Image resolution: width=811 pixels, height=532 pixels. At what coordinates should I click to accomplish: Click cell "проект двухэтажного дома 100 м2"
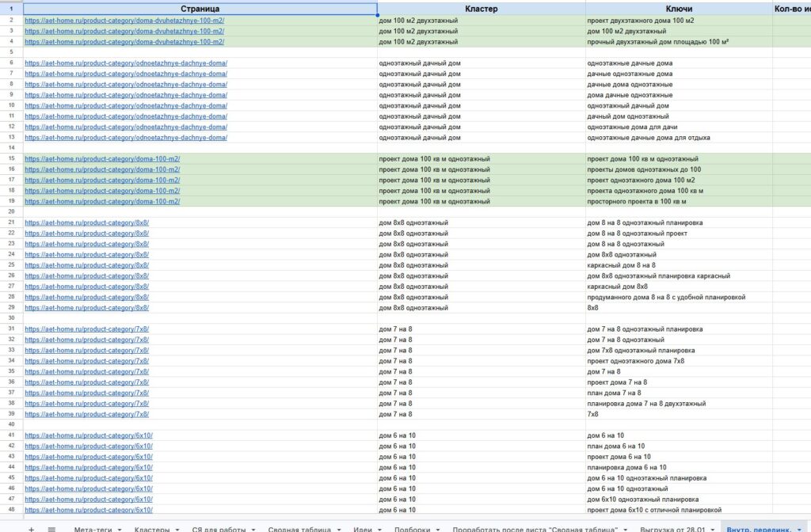(x=679, y=21)
